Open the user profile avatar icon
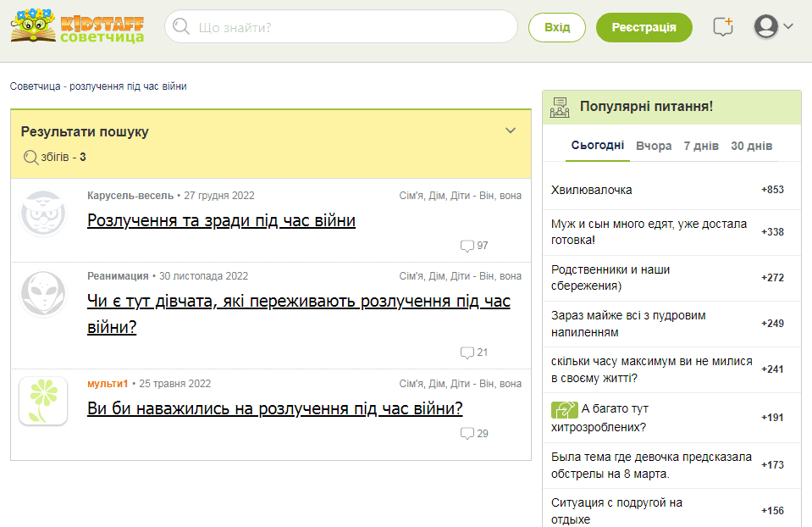 (766, 26)
